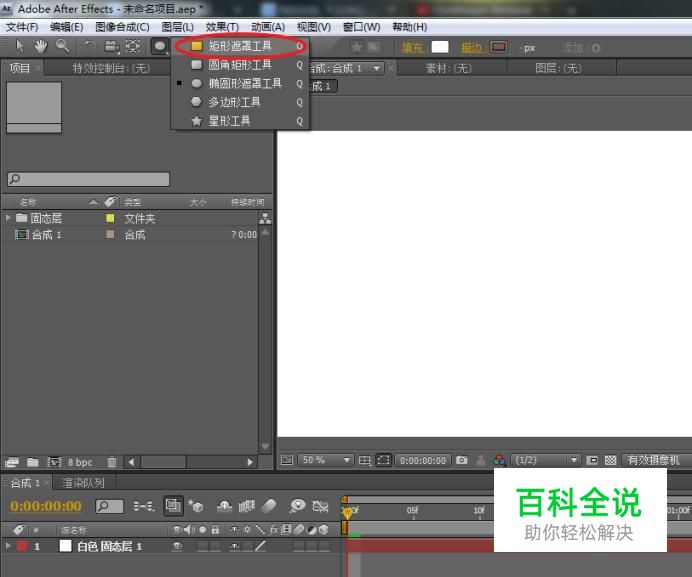The image size is (692, 577).
Task: Toggle the region of interest button
Action: pos(592,460)
